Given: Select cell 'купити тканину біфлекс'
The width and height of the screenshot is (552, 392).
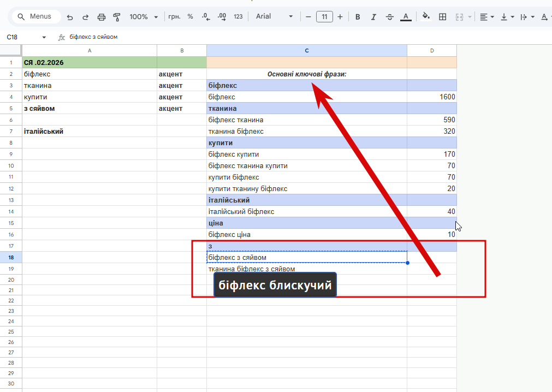Looking at the screenshot, I should (307, 188).
